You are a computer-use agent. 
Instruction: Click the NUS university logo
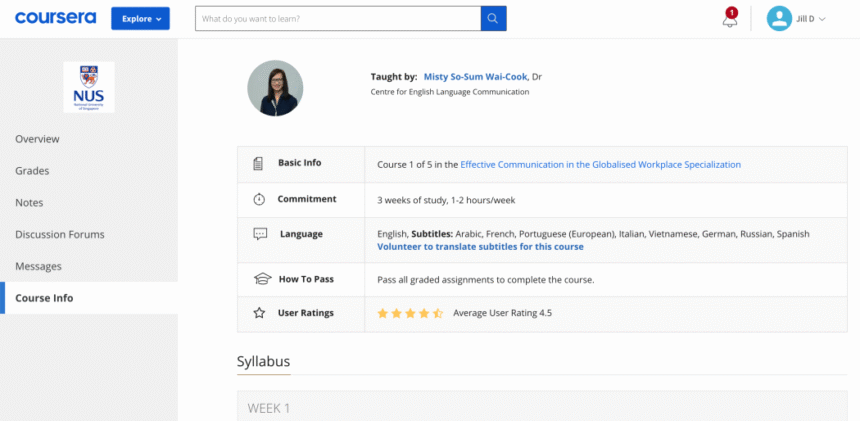(89, 87)
